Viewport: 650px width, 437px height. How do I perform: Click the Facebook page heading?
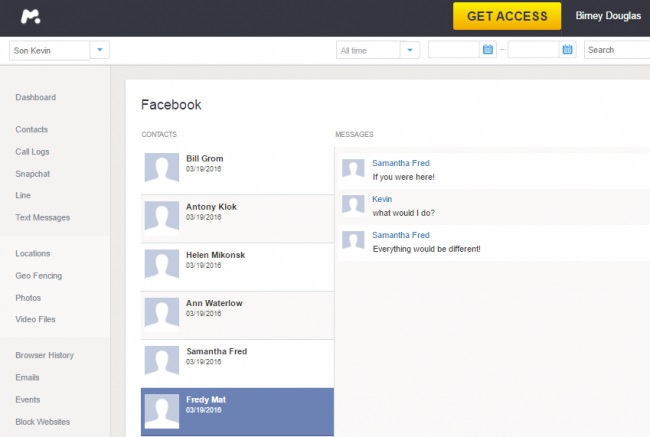pyautogui.click(x=171, y=104)
